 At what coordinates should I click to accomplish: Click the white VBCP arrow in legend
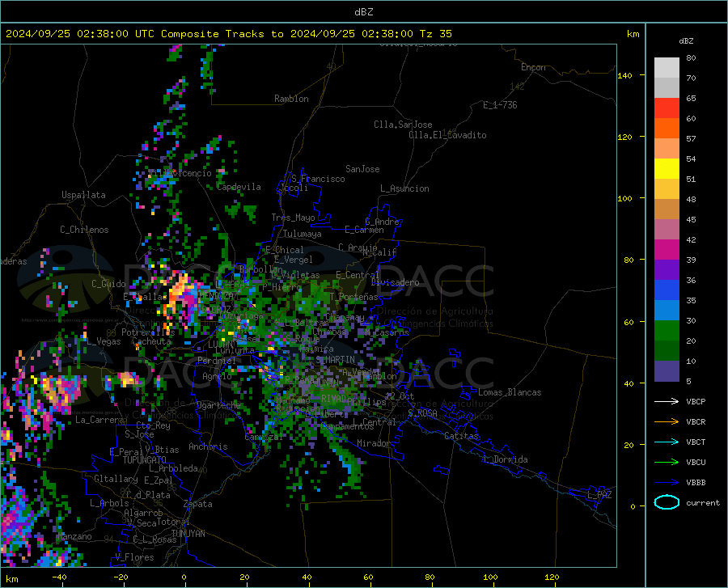[x=667, y=401]
